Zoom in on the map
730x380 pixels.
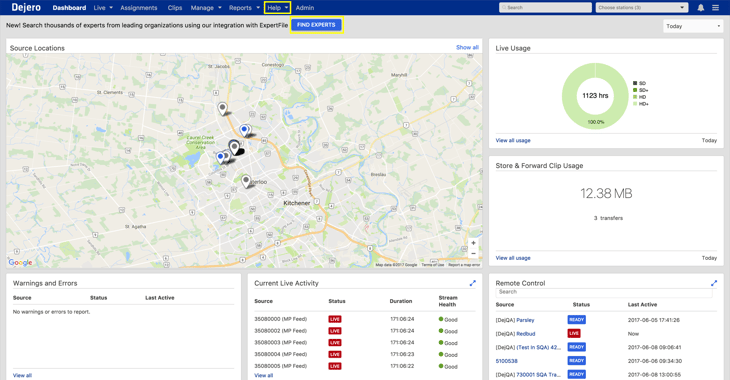[473, 243]
